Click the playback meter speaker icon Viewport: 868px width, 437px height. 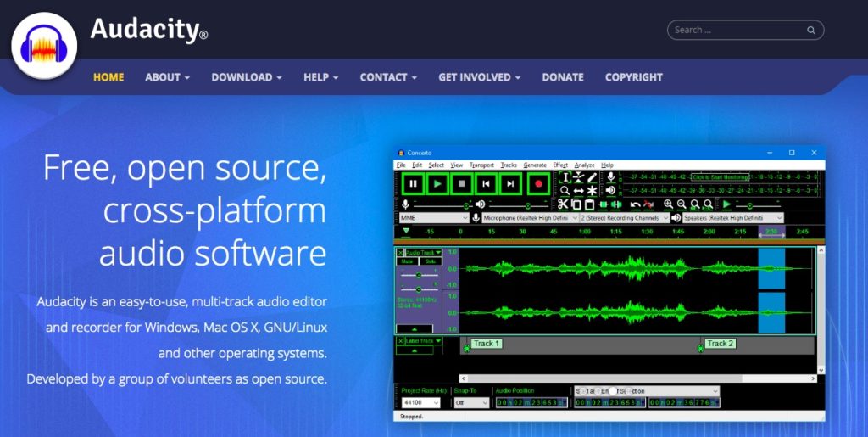tap(610, 191)
